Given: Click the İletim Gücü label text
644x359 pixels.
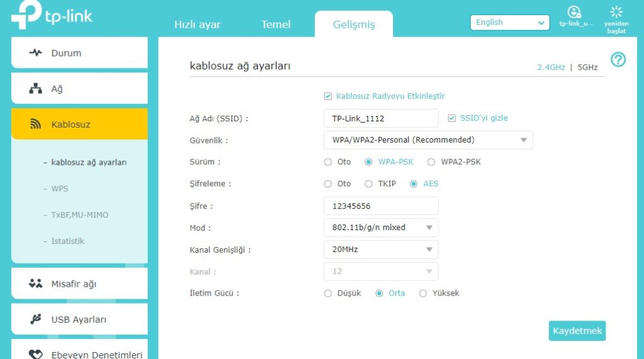Looking at the screenshot, I should (x=214, y=293).
